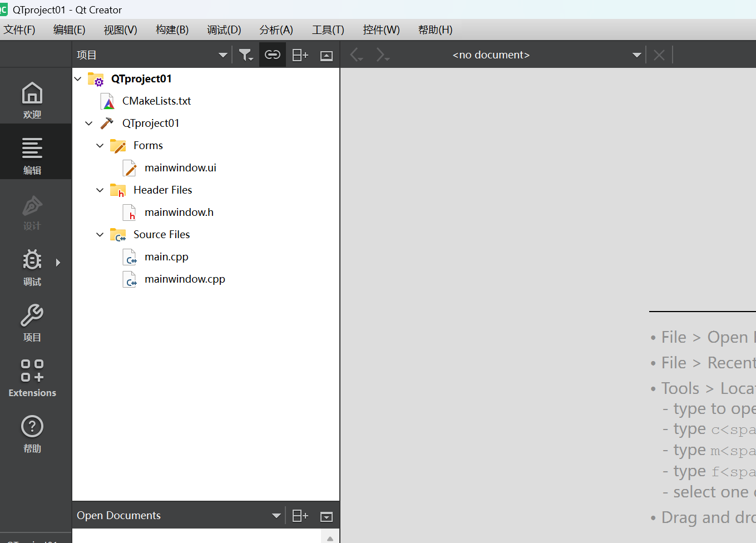The width and height of the screenshot is (756, 543).
Task: Select the Forms folder label
Action: point(148,146)
